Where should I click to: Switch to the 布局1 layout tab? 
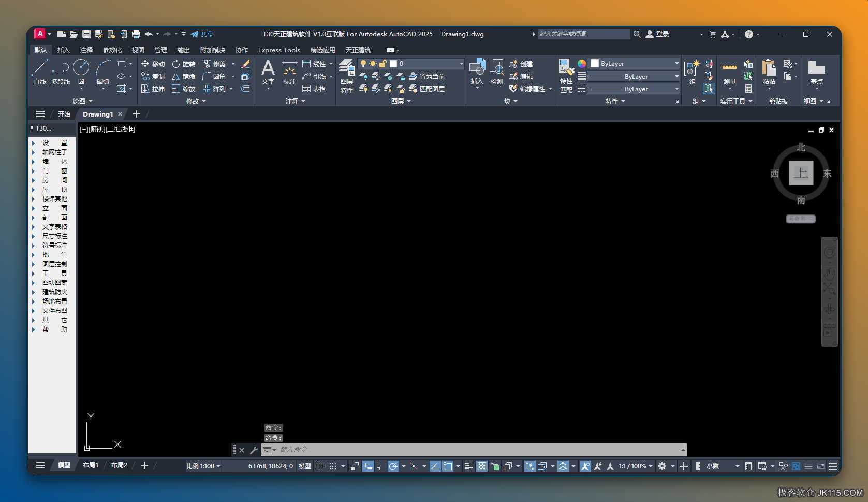pos(91,465)
